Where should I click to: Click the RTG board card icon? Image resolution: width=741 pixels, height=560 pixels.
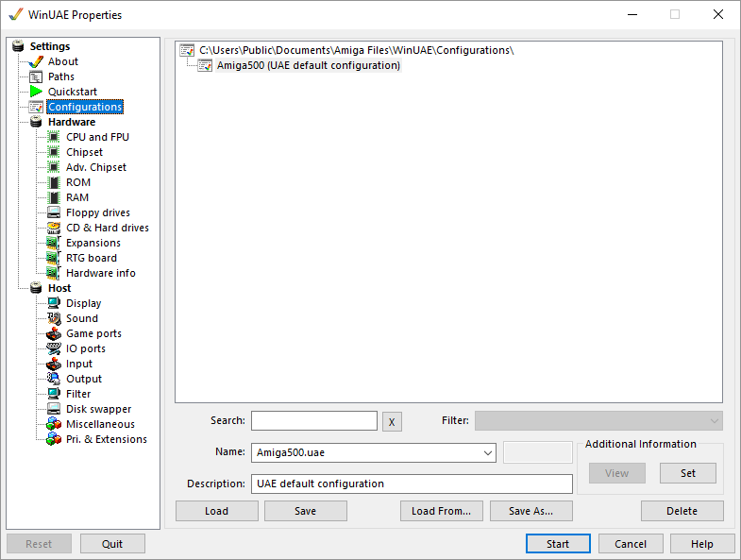[54, 258]
